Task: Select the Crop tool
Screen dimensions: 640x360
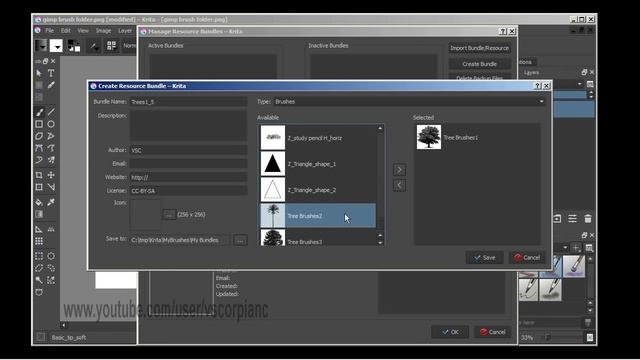Action: (39, 175)
